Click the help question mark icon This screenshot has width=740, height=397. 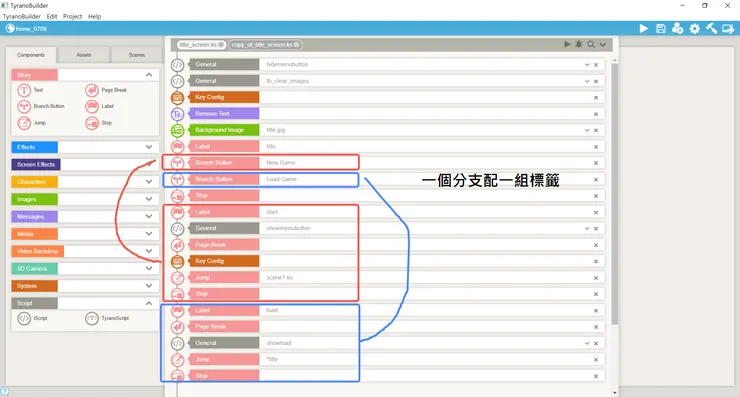5,392
